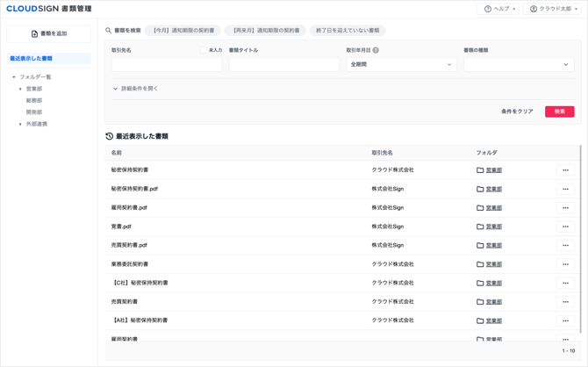Viewport: 588px width, 367px height.
Task: Open 営業部 folder link in 雇用契約書.pdf row
Action: click(494, 208)
